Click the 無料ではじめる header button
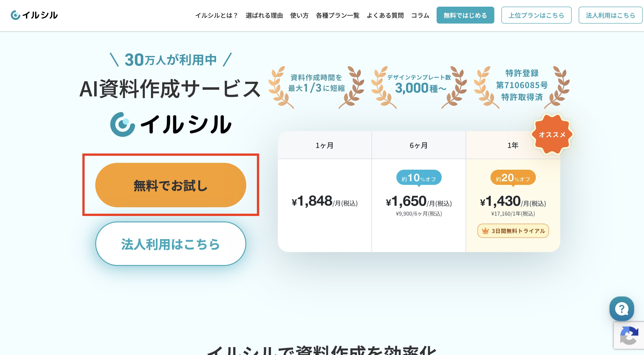 pos(465,15)
